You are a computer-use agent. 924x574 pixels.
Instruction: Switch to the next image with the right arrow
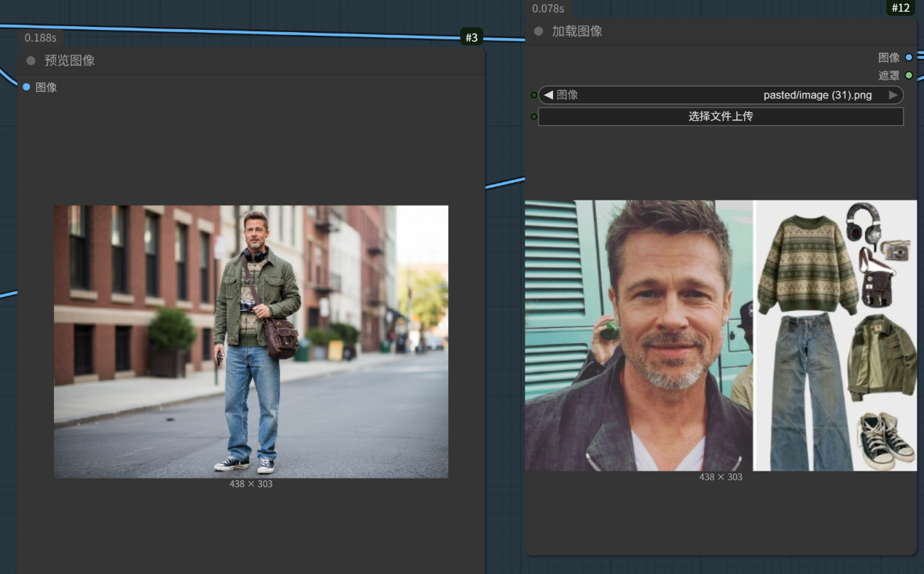coord(893,95)
